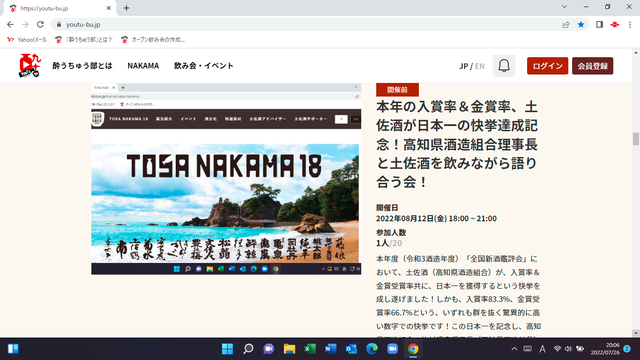640x360 pixels.
Task: Open the notification bell
Action: 504,66
